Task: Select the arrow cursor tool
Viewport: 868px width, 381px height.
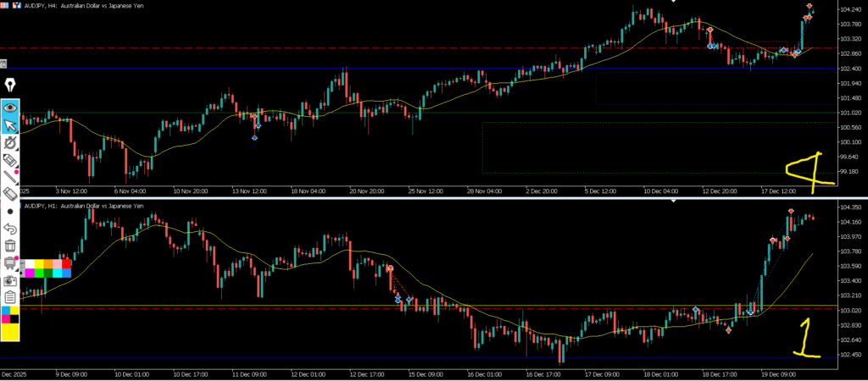Action: click(x=10, y=125)
